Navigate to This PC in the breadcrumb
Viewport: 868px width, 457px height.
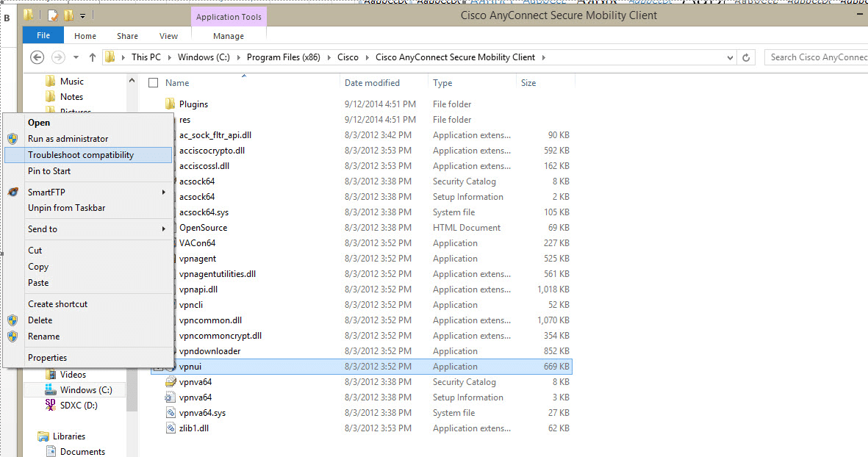click(146, 57)
